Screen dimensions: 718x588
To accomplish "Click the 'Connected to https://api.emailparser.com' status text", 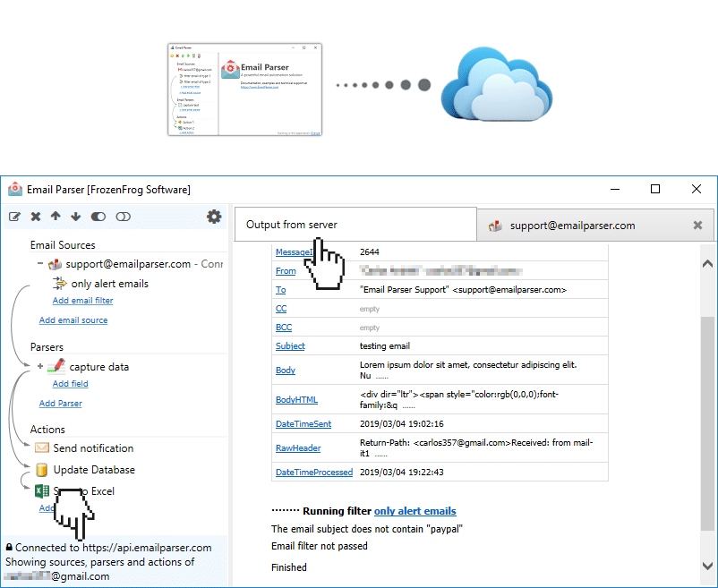I will (x=113, y=548).
